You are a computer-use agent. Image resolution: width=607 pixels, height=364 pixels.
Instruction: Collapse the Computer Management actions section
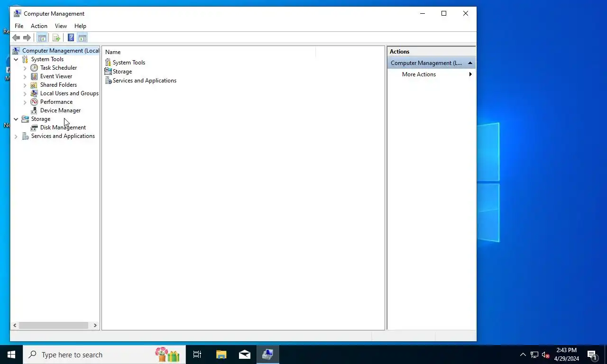[x=470, y=63]
